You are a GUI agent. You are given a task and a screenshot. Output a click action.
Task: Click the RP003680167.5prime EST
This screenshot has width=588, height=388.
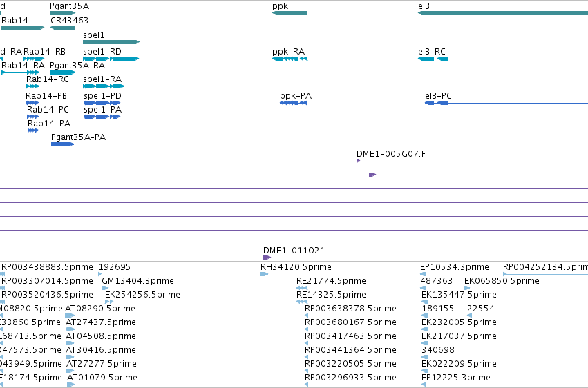pos(306,329)
